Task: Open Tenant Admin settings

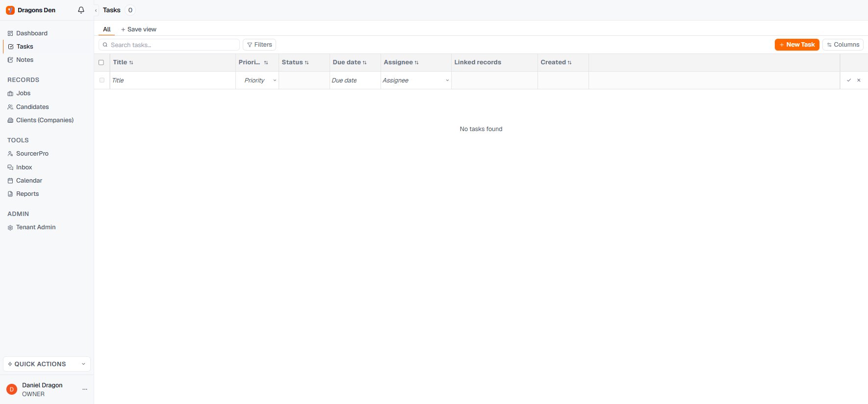Action: coord(36,227)
